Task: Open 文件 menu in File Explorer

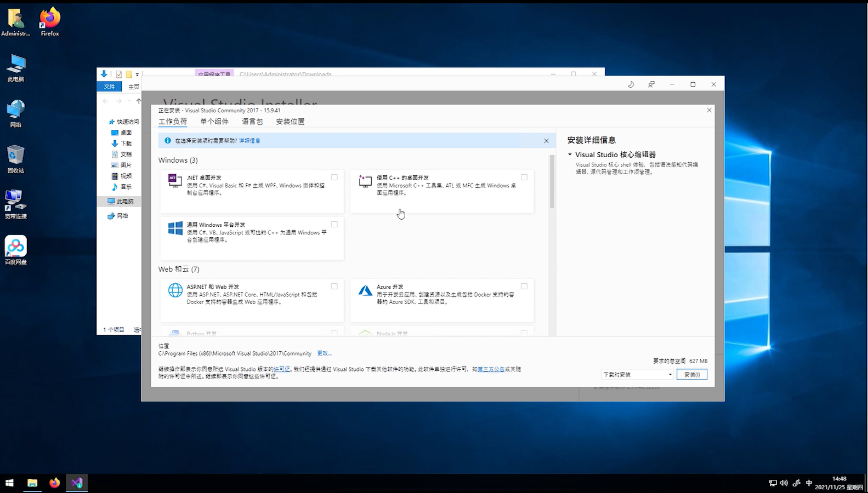Action: tap(110, 87)
